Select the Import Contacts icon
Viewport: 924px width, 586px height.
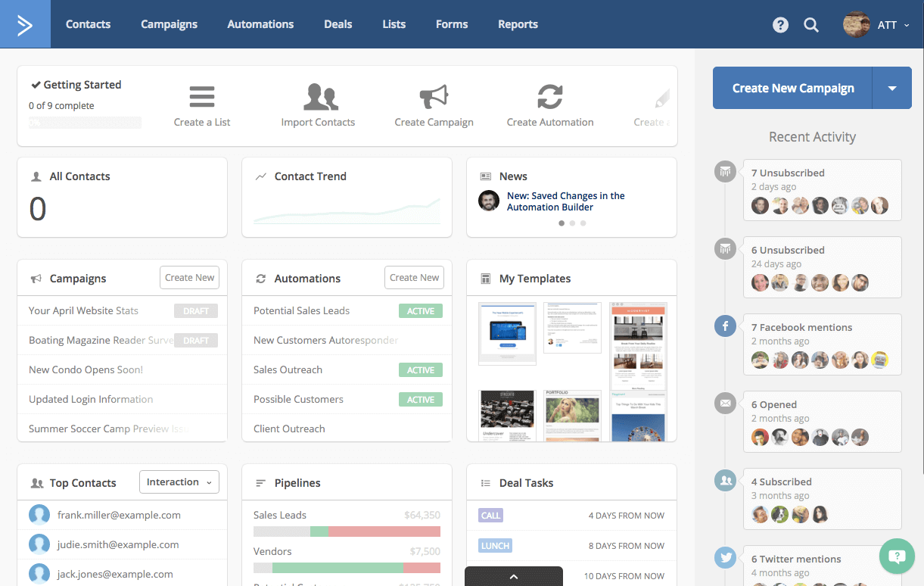319,97
